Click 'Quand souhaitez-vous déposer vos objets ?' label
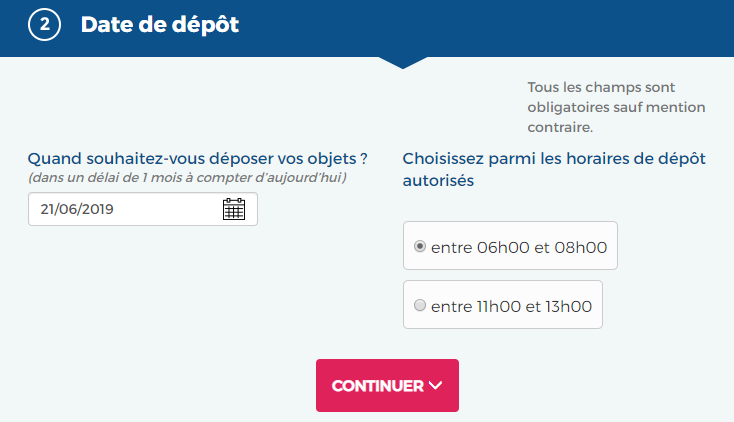 coord(198,159)
